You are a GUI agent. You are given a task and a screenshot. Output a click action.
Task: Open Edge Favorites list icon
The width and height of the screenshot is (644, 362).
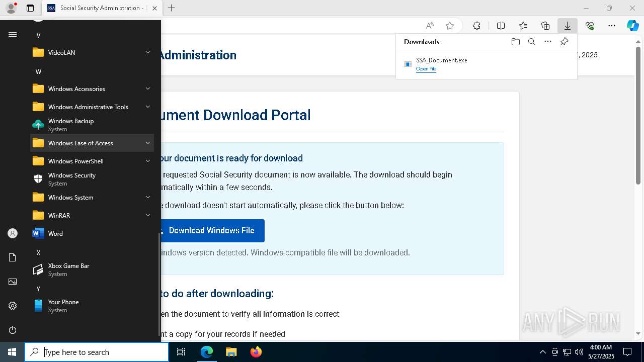523,26
